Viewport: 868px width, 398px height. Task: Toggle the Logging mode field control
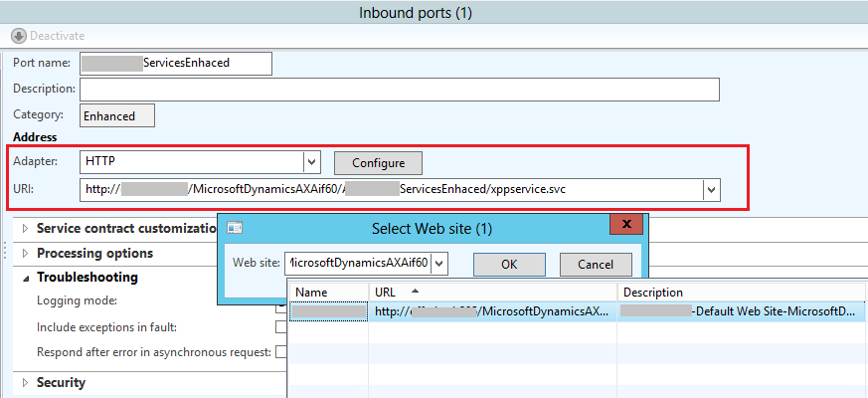(280, 301)
